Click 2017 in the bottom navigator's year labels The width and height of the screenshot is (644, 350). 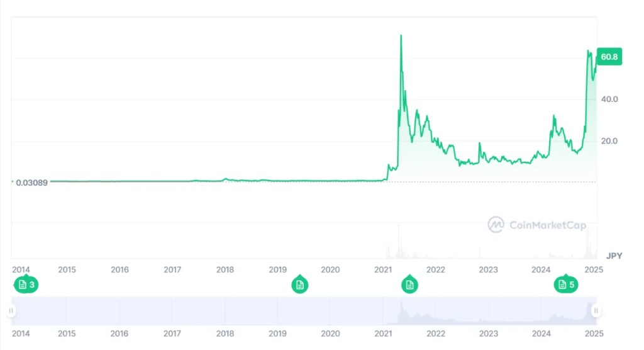click(172, 332)
